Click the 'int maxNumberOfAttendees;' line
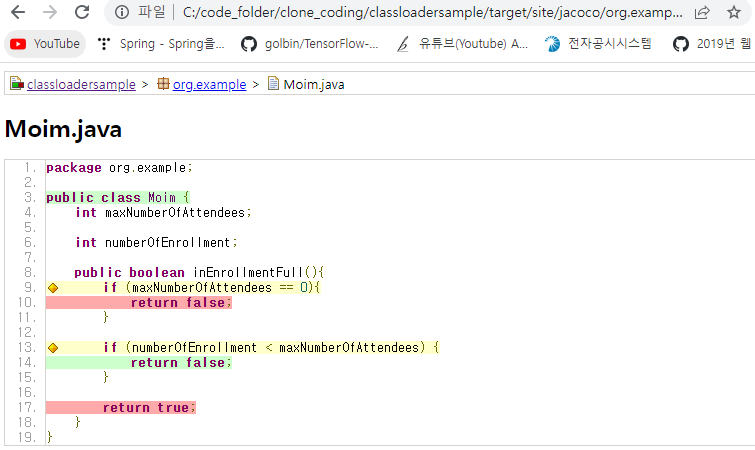 coord(163,212)
